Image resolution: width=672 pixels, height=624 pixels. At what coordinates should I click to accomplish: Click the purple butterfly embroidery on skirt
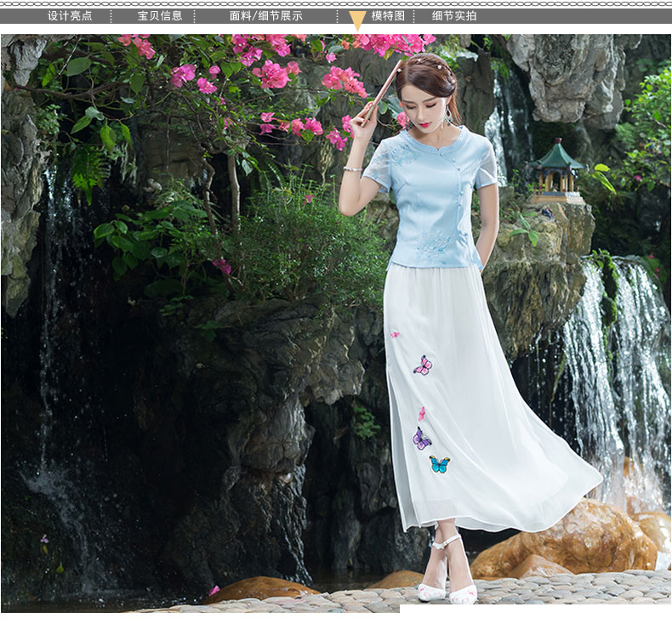pos(421,439)
